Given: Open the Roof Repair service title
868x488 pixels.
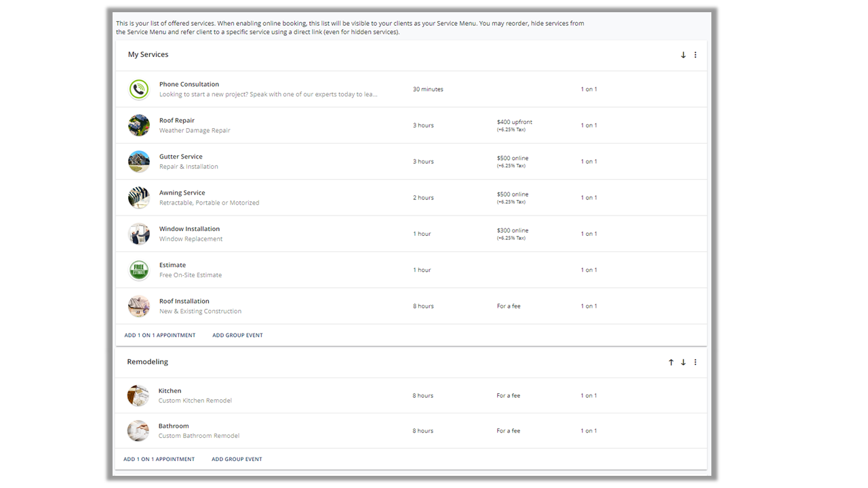Looking at the screenshot, I should coord(177,121).
